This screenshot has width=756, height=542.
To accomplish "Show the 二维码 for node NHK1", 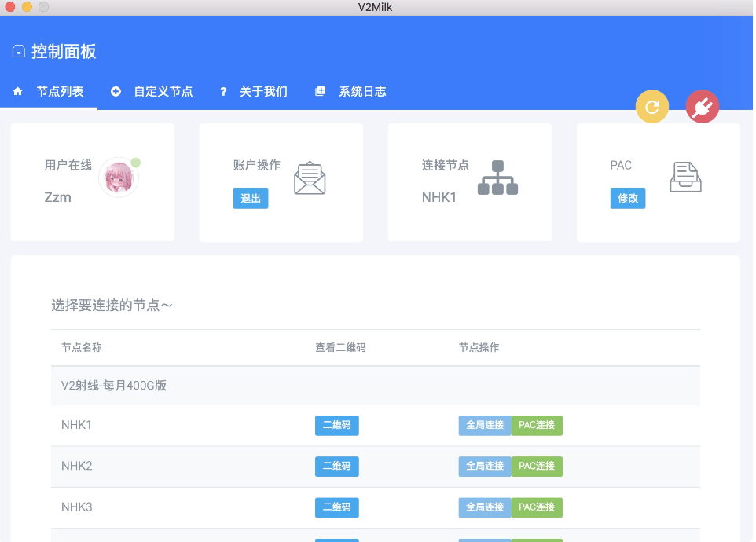I will coord(337,425).
